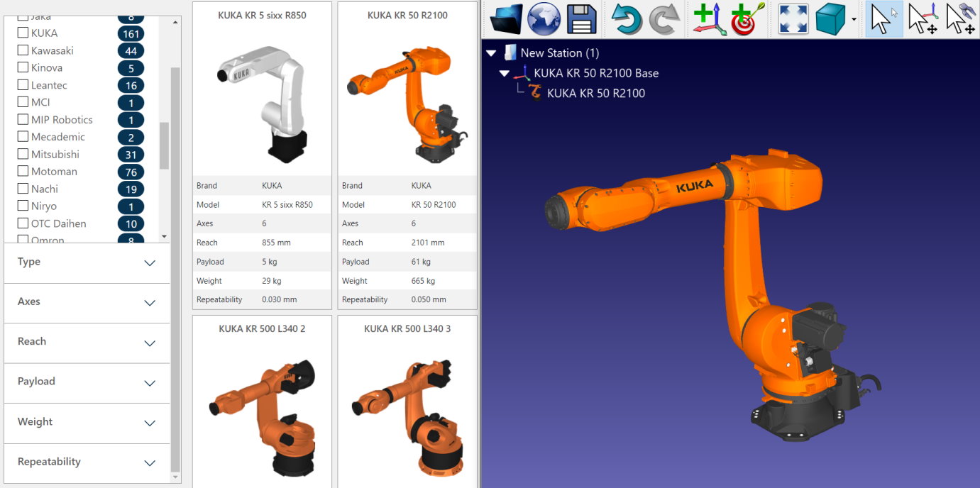Viewport: 980px width, 488px height.
Task: Open the KUKA KR 500 L340 2 thumbnail
Action: [x=262, y=417]
